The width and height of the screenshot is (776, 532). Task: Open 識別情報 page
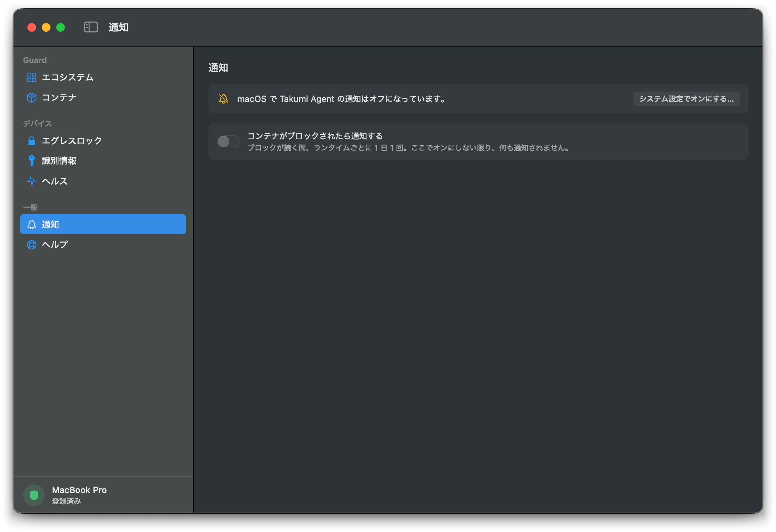coord(103,161)
